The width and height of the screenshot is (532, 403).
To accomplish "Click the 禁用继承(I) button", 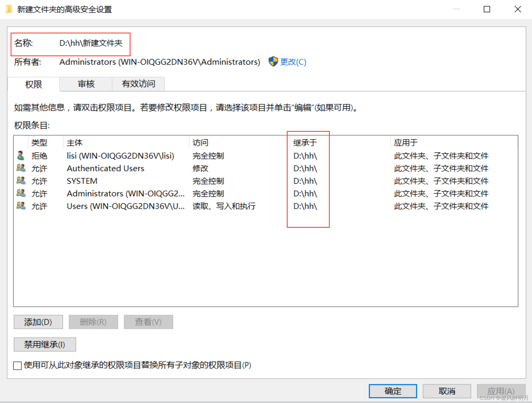I will (x=45, y=345).
